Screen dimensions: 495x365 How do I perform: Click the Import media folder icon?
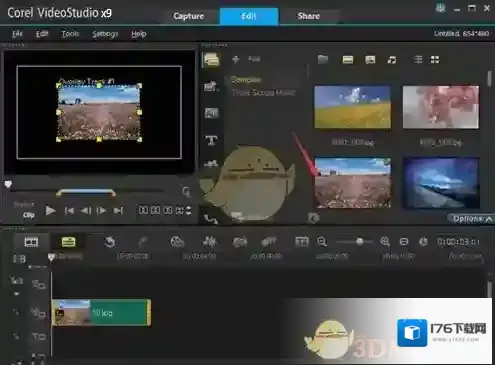click(323, 60)
